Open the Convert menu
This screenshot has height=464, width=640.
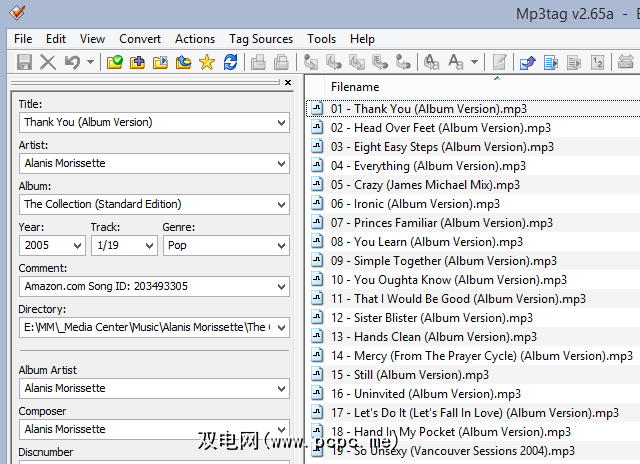coord(140,39)
